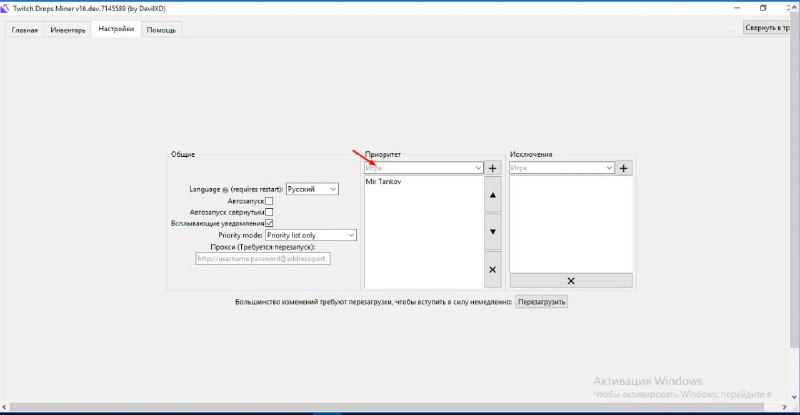Switch to the Главная tab
Viewport: 800px width, 415px height.
24,30
